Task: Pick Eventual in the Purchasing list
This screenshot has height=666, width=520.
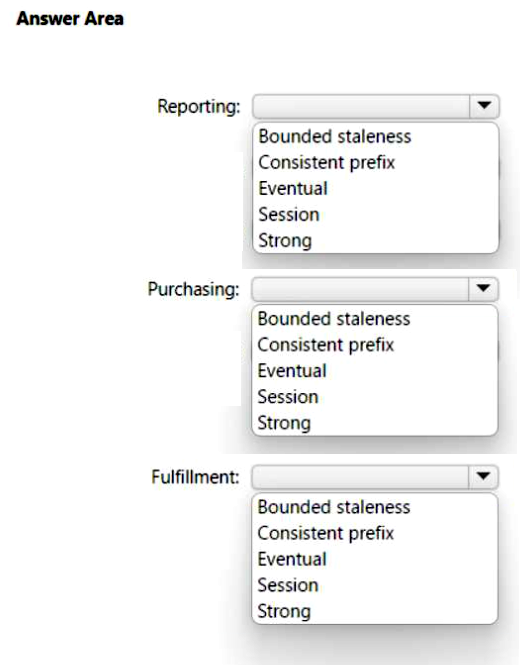Action: click(x=292, y=371)
